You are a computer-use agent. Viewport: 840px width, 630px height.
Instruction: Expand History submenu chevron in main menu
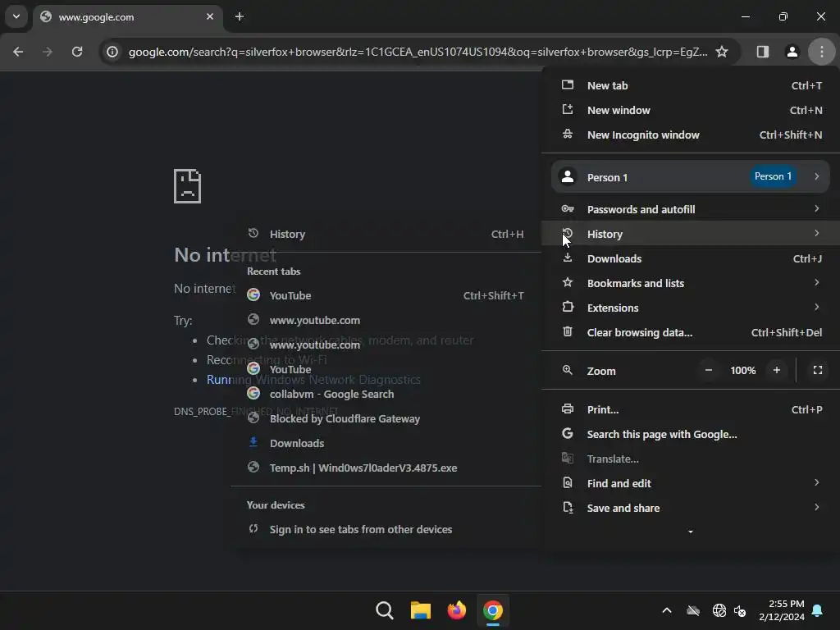[x=816, y=233]
